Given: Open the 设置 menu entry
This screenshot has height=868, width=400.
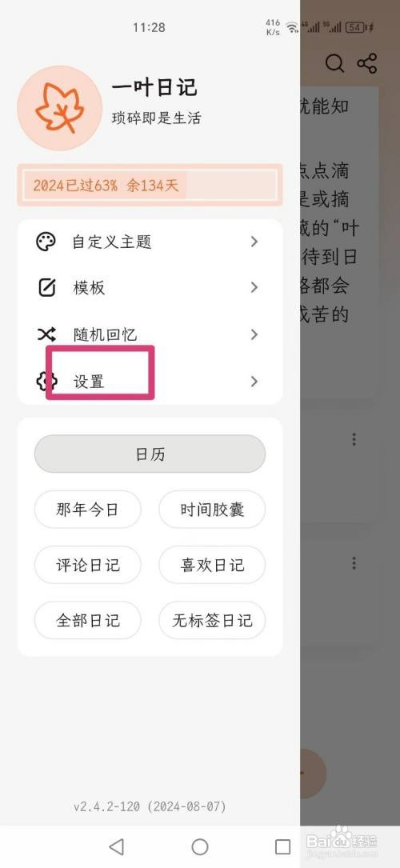Looking at the screenshot, I should click(x=150, y=382).
